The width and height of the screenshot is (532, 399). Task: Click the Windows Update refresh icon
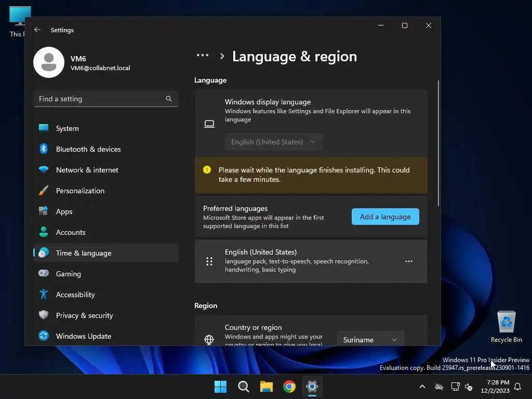(44, 336)
